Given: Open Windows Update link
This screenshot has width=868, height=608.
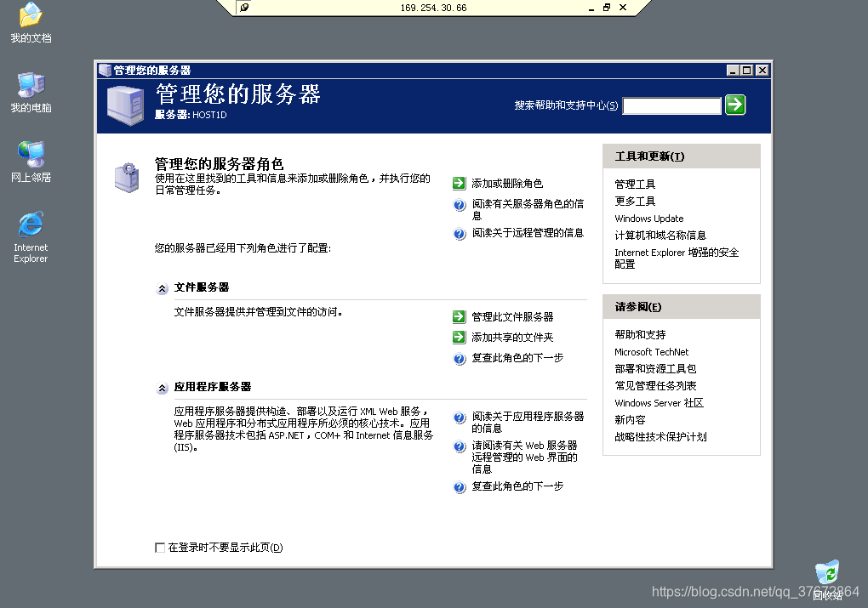Looking at the screenshot, I should tap(648, 219).
